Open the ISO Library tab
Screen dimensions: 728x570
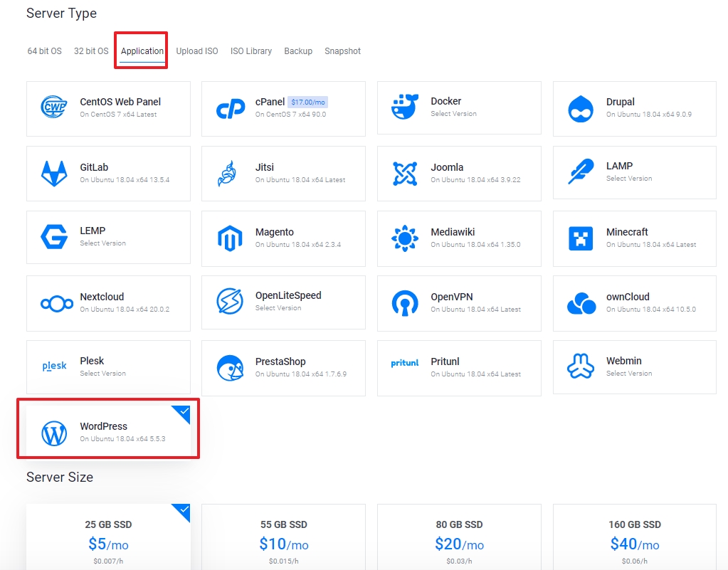pos(251,51)
